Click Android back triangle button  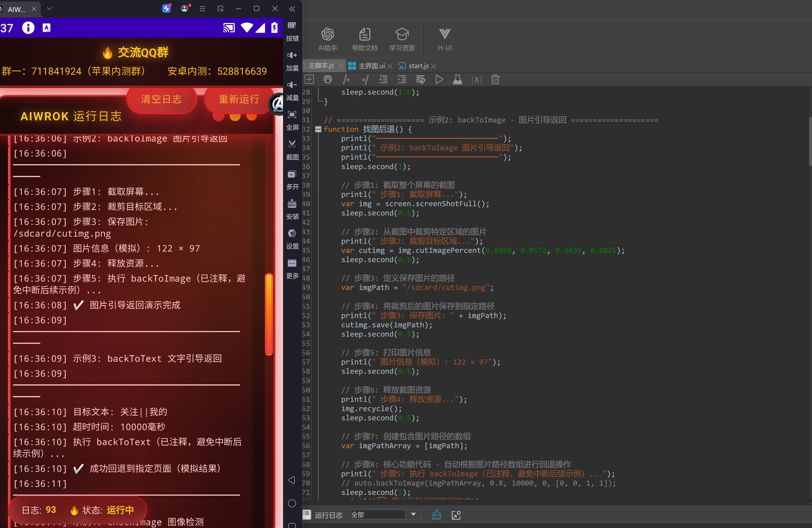pos(292,480)
